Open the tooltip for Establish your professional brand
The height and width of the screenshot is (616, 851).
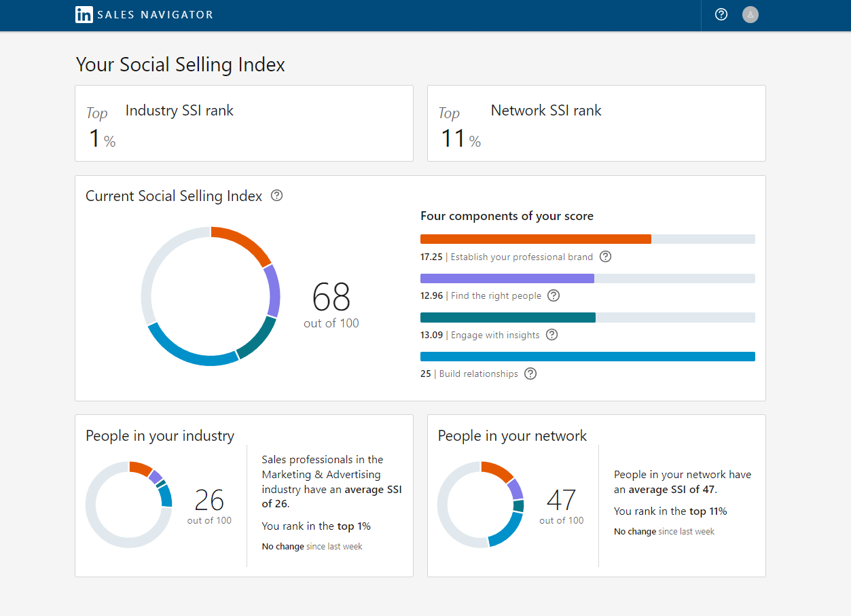(605, 257)
